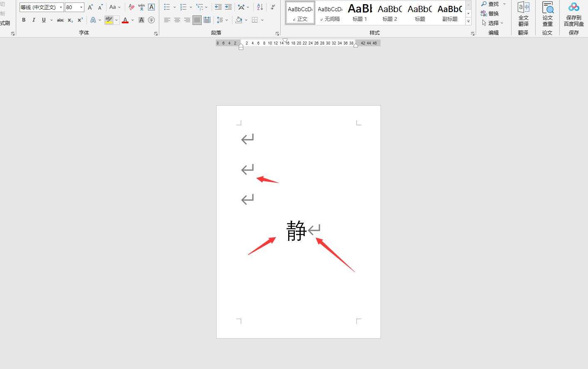Insert enclosed character (circled 字)
Image resolution: width=588 pixels, height=369 pixels.
coord(151,20)
